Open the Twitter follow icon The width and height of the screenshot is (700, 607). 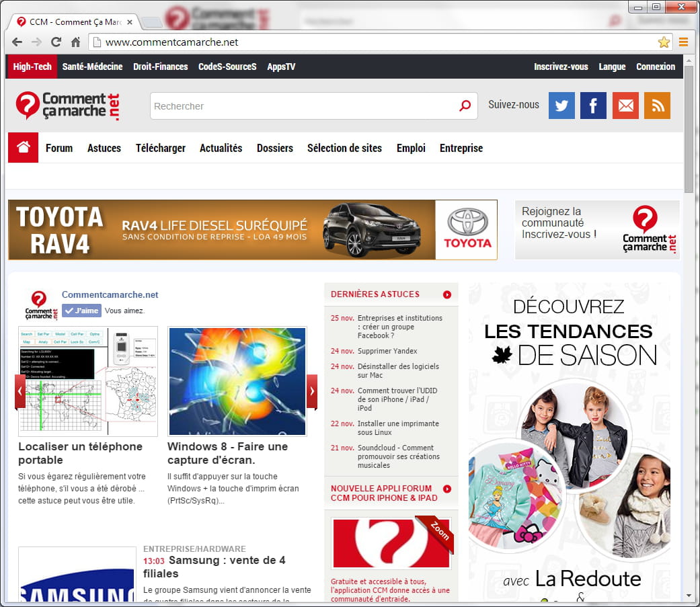pyautogui.click(x=561, y=106)
